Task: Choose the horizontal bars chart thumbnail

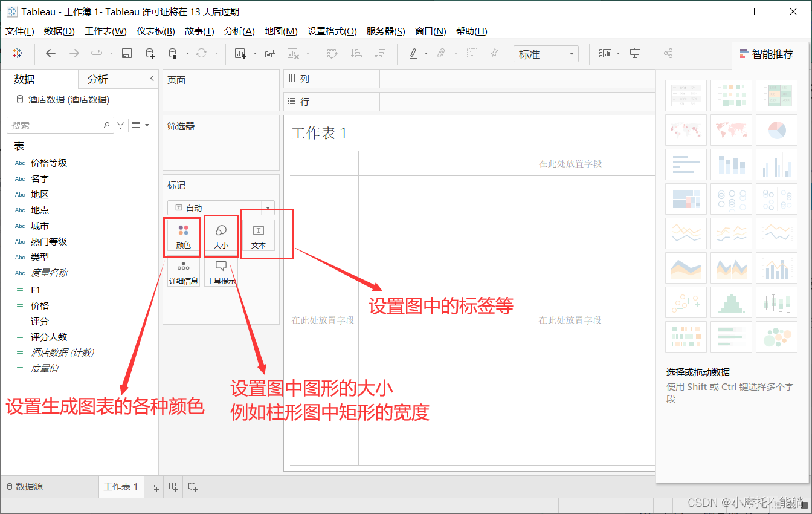Action: [686, 164]
